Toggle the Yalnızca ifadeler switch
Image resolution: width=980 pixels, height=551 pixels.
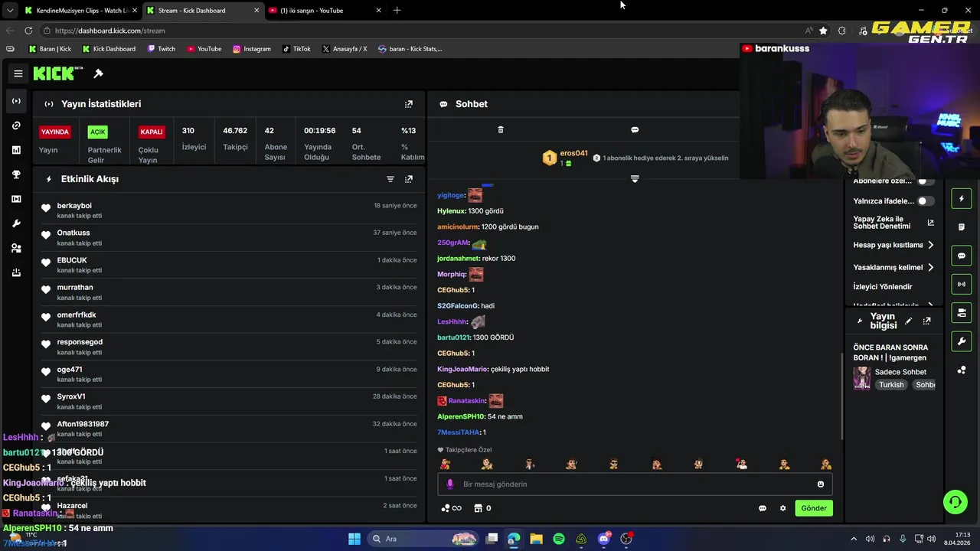pos(926,201)
